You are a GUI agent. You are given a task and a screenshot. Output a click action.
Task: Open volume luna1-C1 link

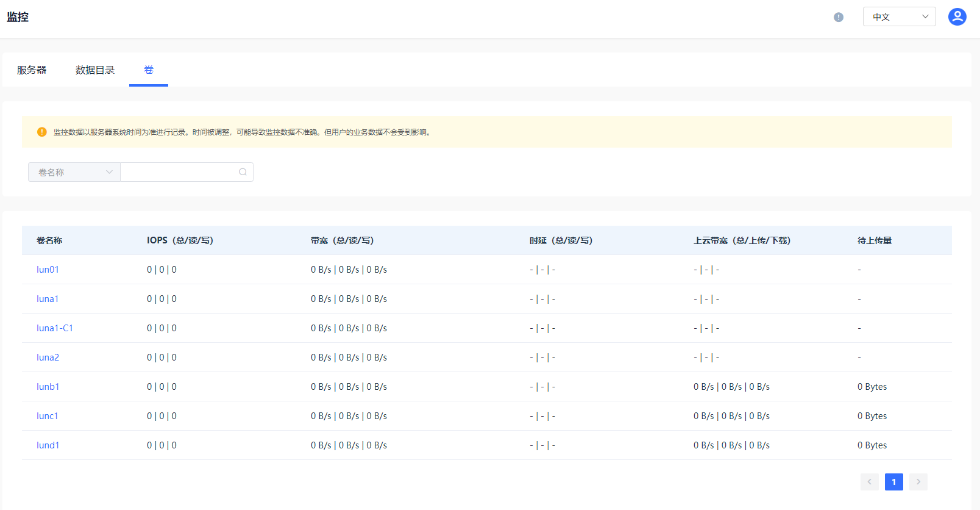coord(55,328)
